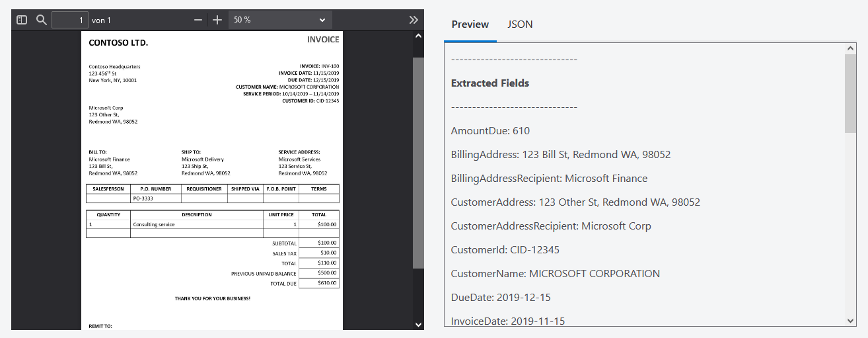Viewport: 868px width, 338px height.
Task: Click the 'AmountDue: 610' line
Action: [x=490, y=131]
